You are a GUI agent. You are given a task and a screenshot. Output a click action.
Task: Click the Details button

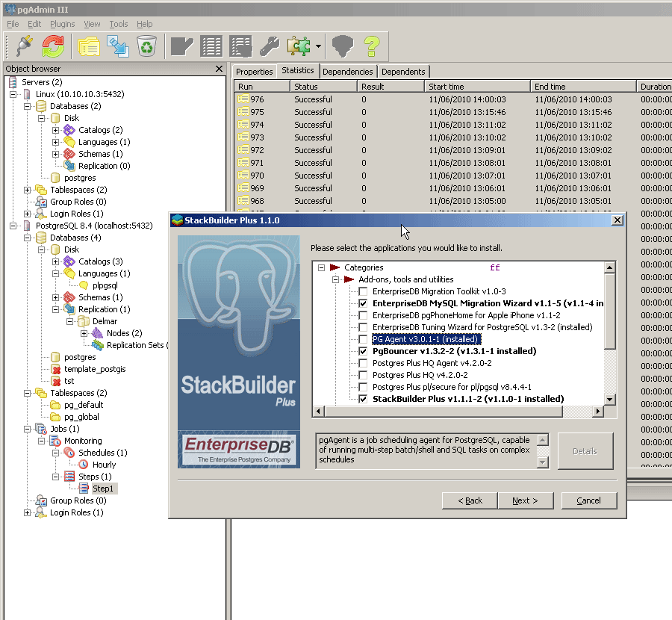(585, 451)
